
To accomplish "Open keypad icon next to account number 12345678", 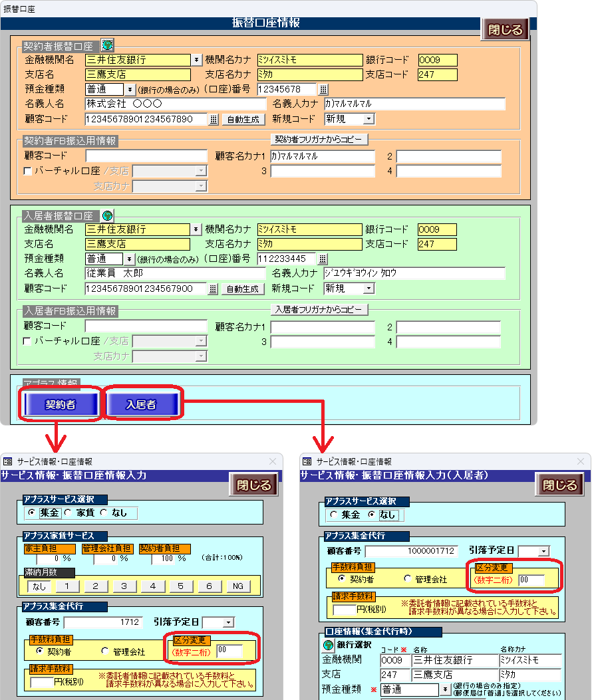I will tap(323, 90).
